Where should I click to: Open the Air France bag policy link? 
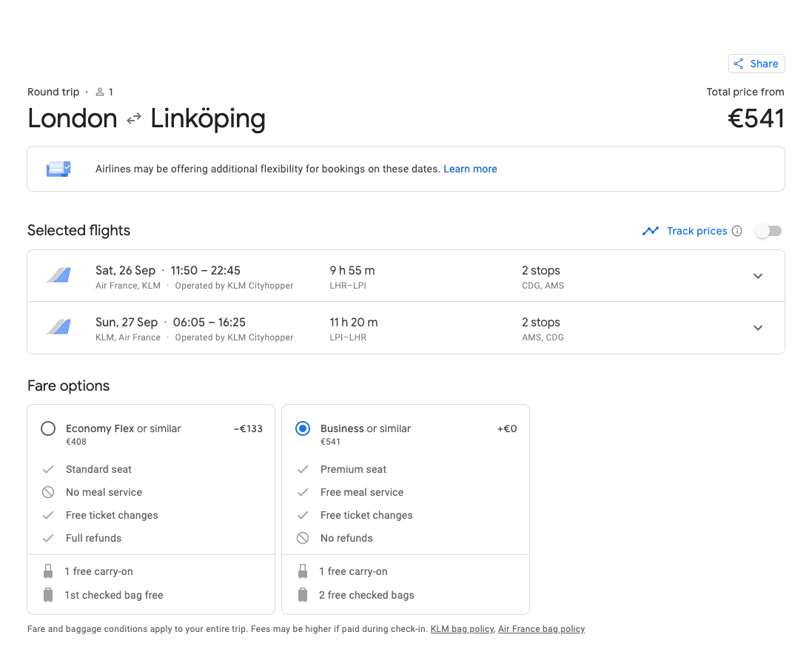click(541, 629)
